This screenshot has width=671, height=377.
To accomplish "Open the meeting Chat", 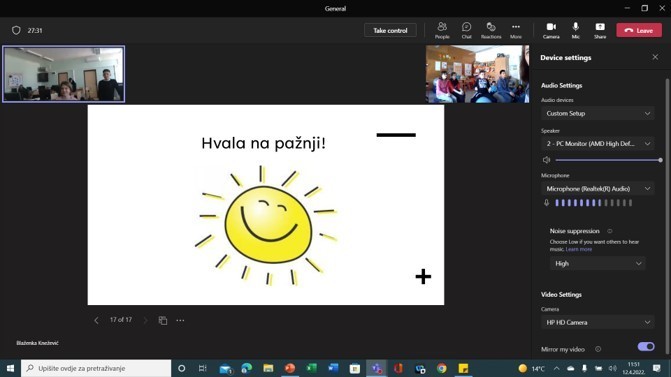I will pyautogui.click(x=466, y=30).
